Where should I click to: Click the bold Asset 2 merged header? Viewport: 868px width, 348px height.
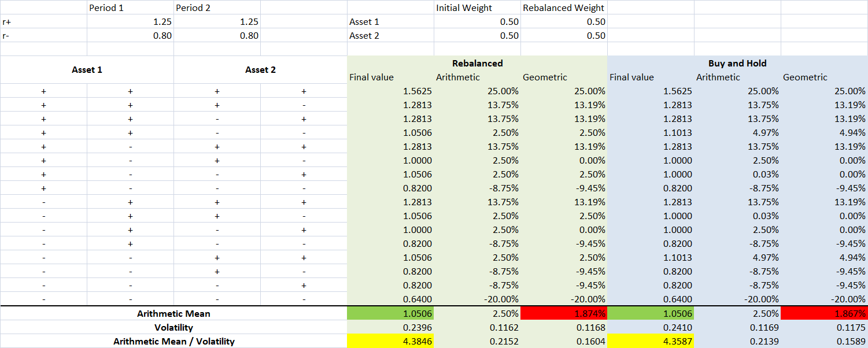coord(260,70)
